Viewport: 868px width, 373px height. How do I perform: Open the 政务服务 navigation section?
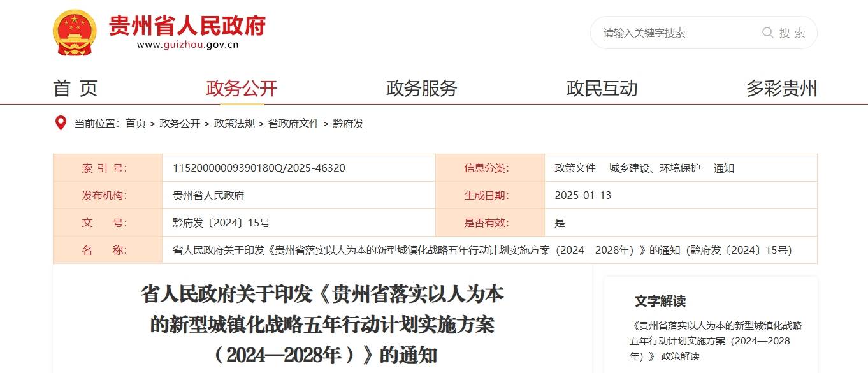point(420,89)
